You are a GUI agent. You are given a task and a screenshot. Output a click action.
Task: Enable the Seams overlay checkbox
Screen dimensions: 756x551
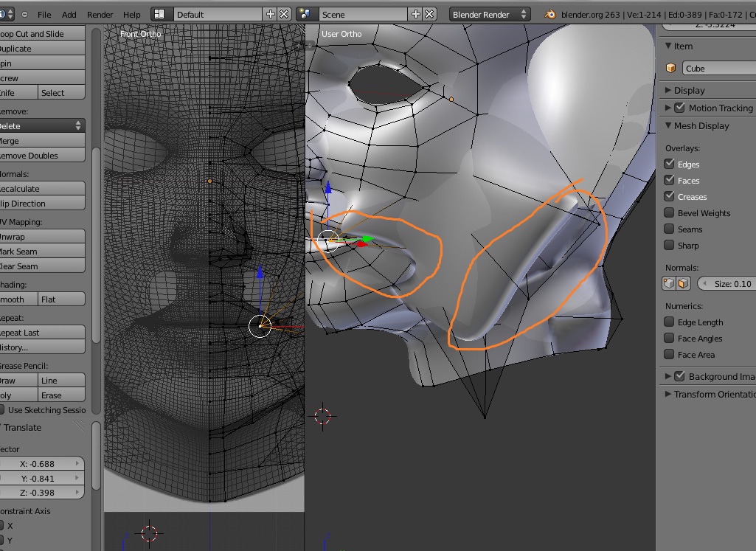coord(670,229)
